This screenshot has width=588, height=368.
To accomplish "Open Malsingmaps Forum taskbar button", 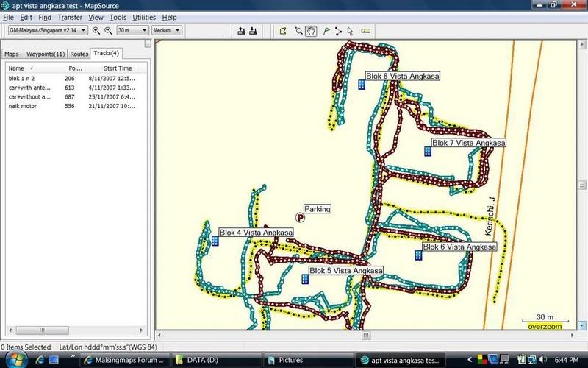I will pyautogui.click(x=125, y=360).
